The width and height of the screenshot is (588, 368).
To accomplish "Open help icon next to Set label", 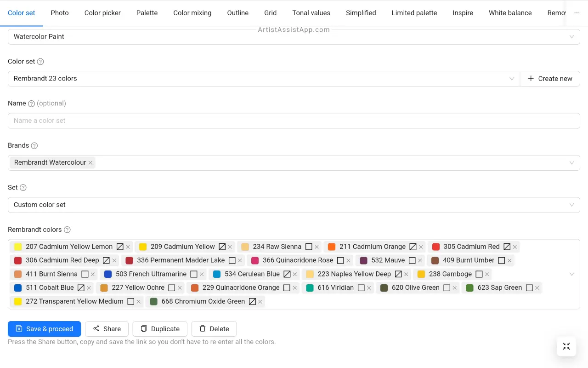I will pos(23,188).
